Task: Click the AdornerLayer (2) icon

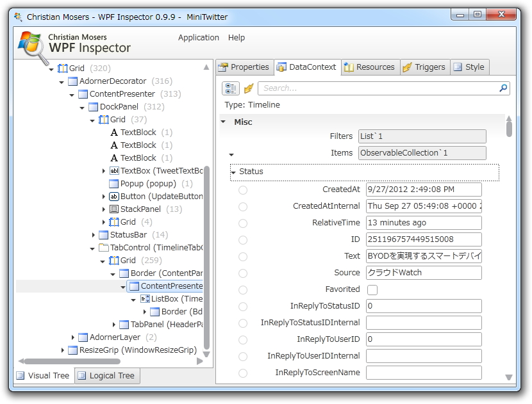Action: 83,337
